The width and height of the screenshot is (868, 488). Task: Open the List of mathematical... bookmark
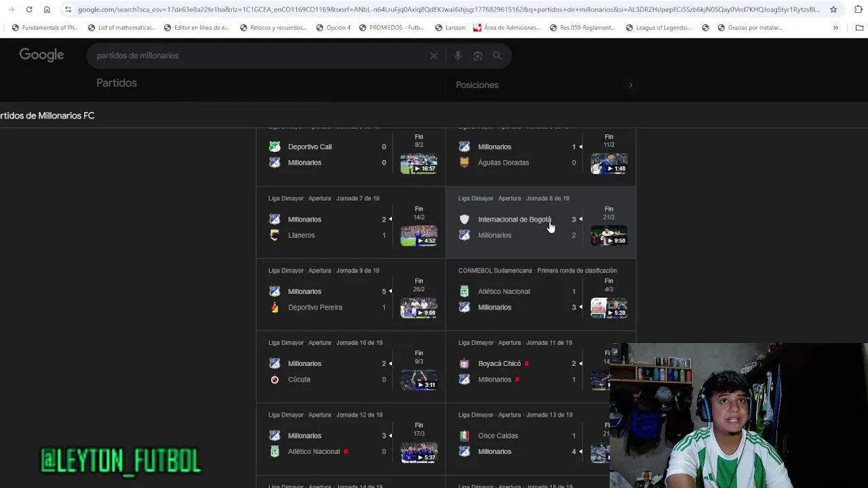tap(121, 28)
